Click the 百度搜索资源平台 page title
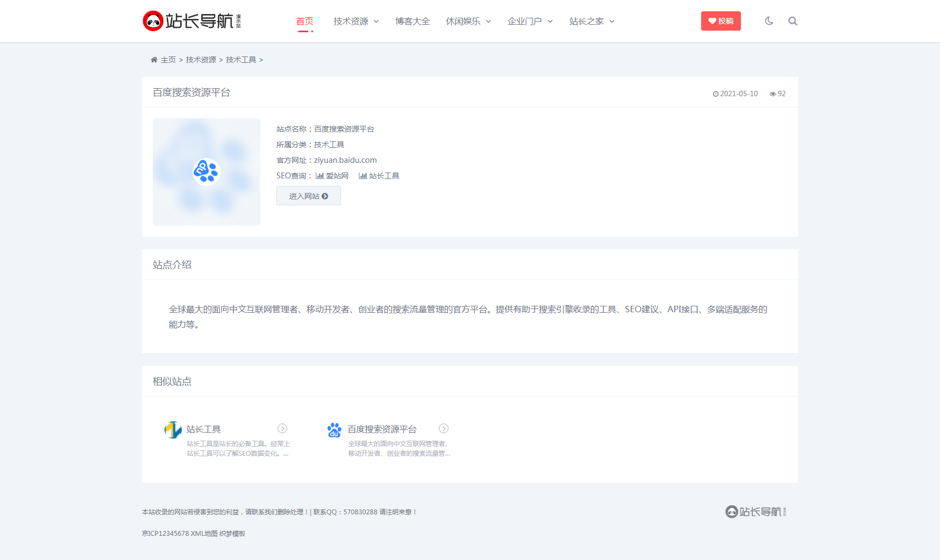This screenshot has height=560, width=940. tap(191, 92)
